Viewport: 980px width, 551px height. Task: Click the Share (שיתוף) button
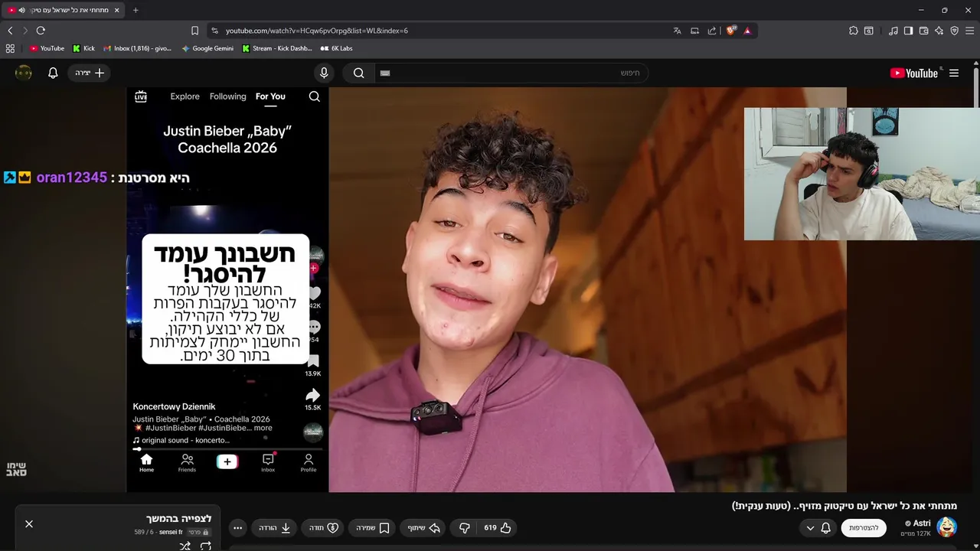point(423,528)
